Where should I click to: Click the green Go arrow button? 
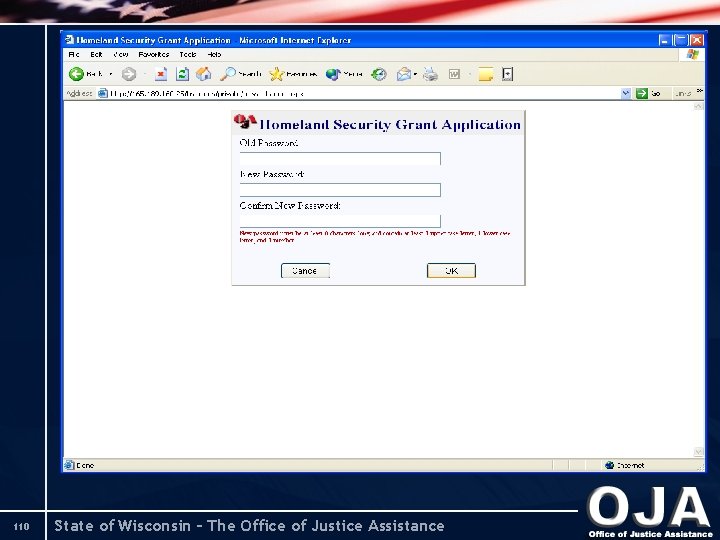(641, 93)
